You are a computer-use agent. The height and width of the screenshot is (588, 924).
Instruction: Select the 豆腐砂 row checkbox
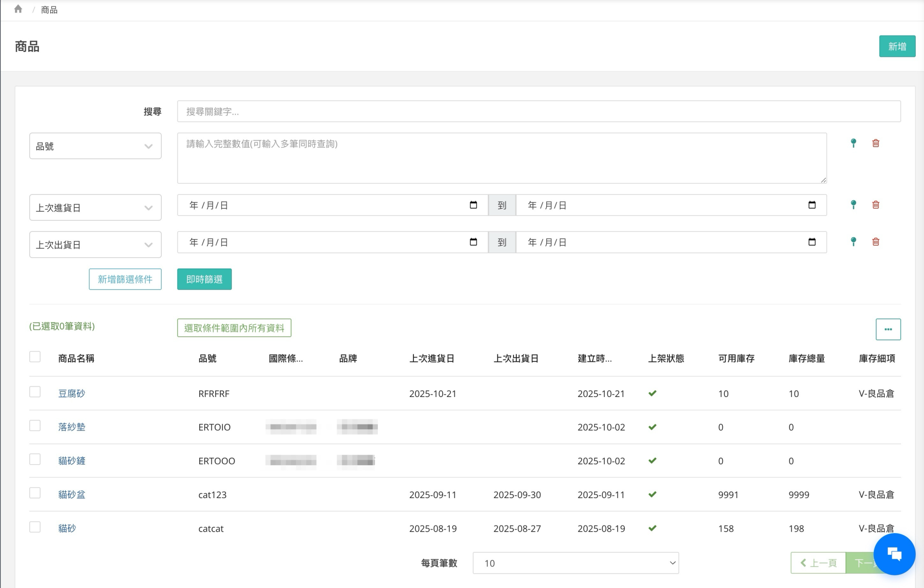tap(35, 392)
